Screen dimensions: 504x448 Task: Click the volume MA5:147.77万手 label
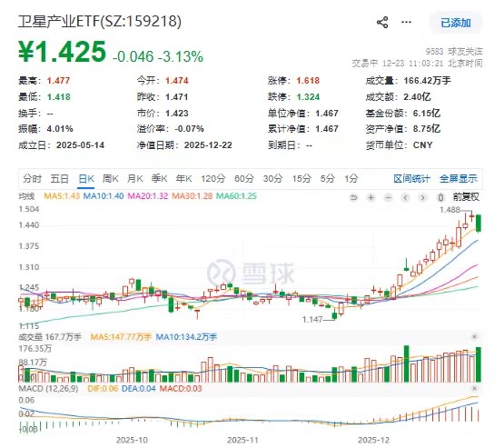coord(121,337)
